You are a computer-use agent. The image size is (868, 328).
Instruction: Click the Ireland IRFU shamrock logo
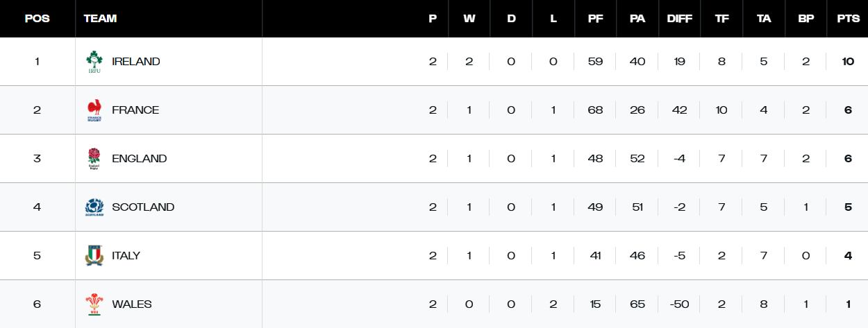tap(94, 62)
